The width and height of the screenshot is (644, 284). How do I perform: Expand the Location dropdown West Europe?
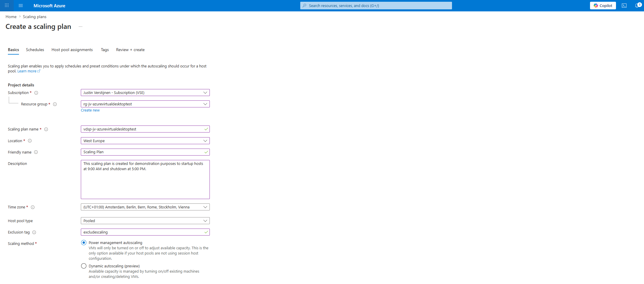(x=145, y=141)
